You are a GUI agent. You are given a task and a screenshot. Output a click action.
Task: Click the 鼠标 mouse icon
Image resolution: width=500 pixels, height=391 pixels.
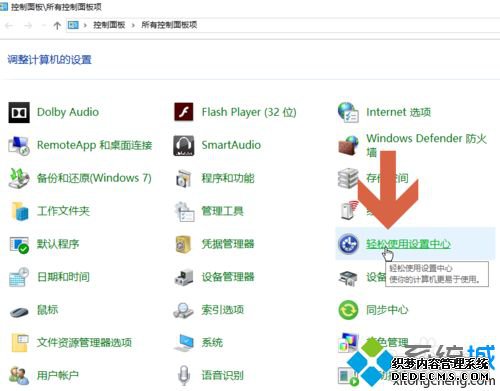[19, 312]
